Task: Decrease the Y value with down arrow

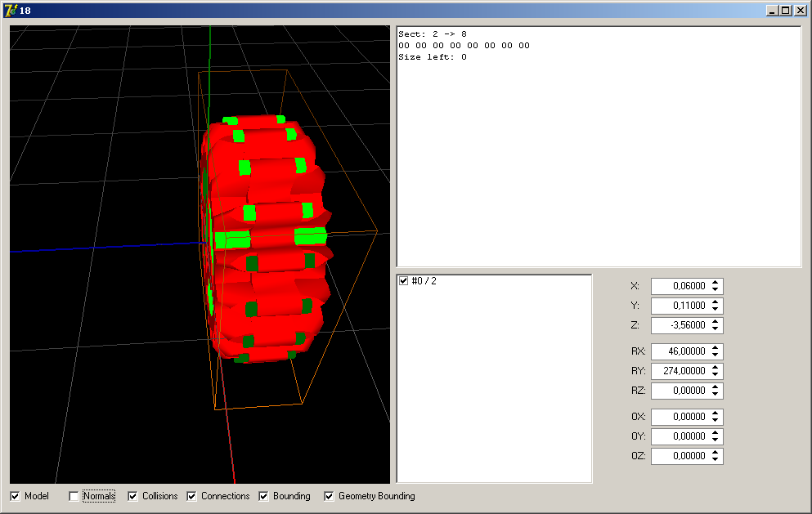Action: coord(716,309)
